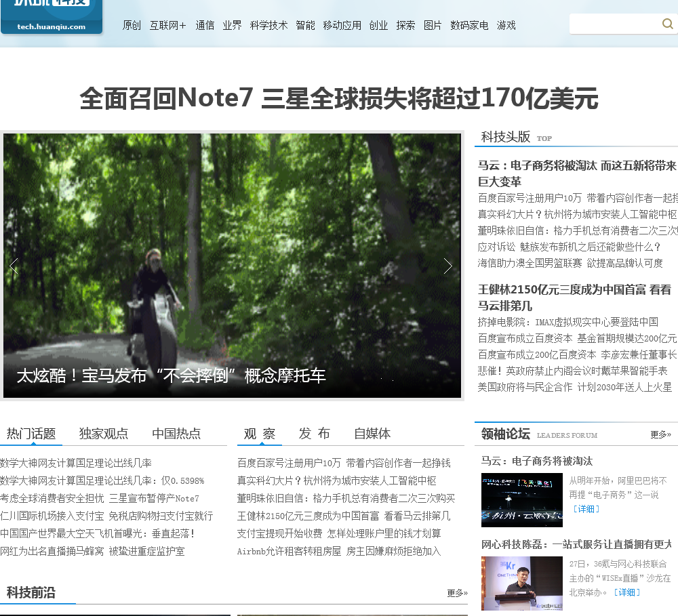Image resolution: width=678 pixels, height=616 pixels.
Task: Click the 科技头版 TOP section heading
Action: pyautogui.click(x=516, y=137)
